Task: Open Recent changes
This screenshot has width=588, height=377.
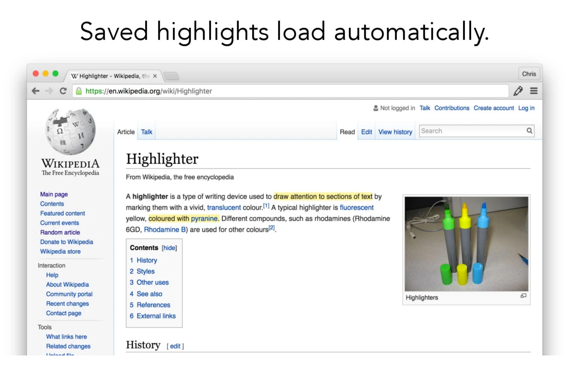Action: coord(67,304)
